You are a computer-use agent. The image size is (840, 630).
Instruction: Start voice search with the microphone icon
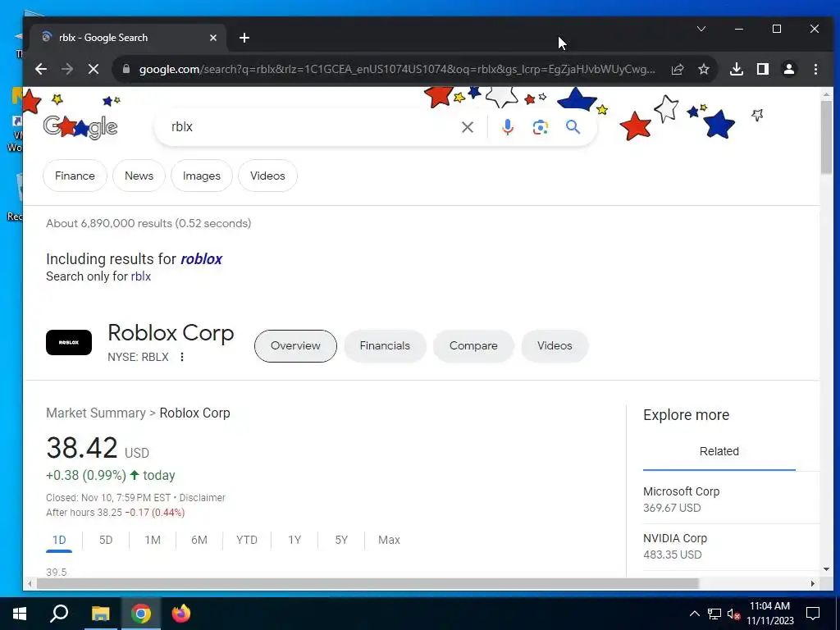point(507,127)
